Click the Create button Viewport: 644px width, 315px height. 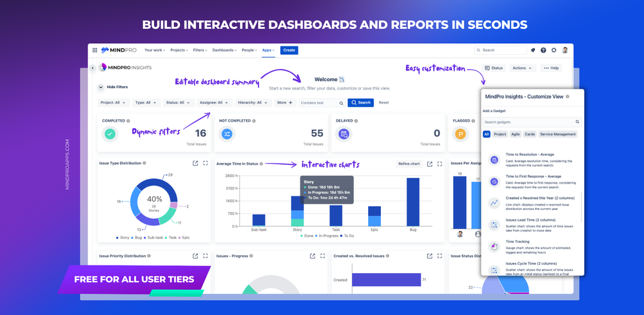click(x=289, y=50)
